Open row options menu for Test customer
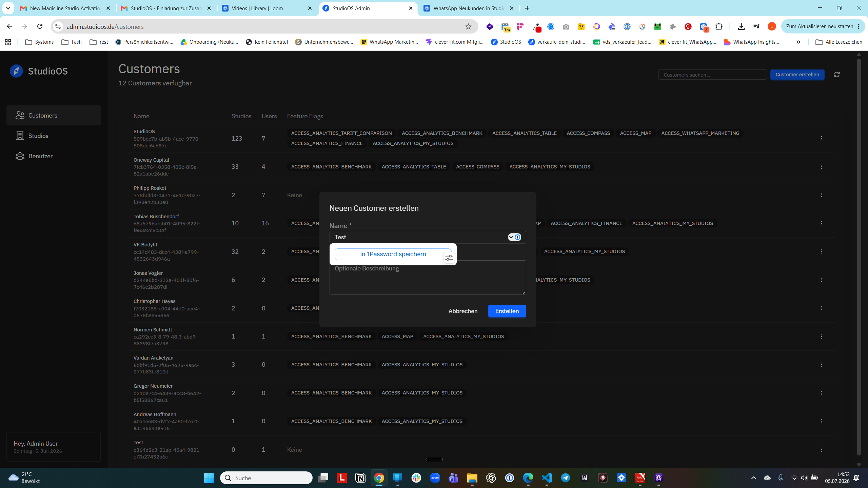The width and height of the screenshot is (868, 488). (821, 450)
